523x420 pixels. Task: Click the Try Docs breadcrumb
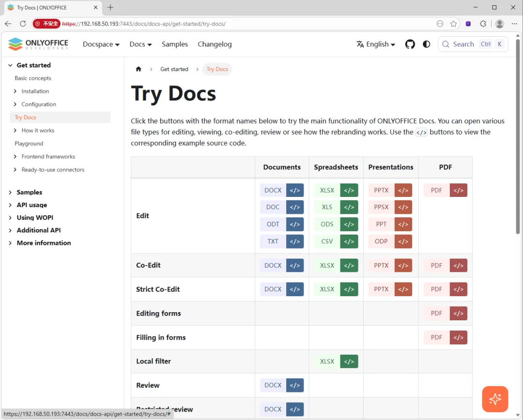217,69
